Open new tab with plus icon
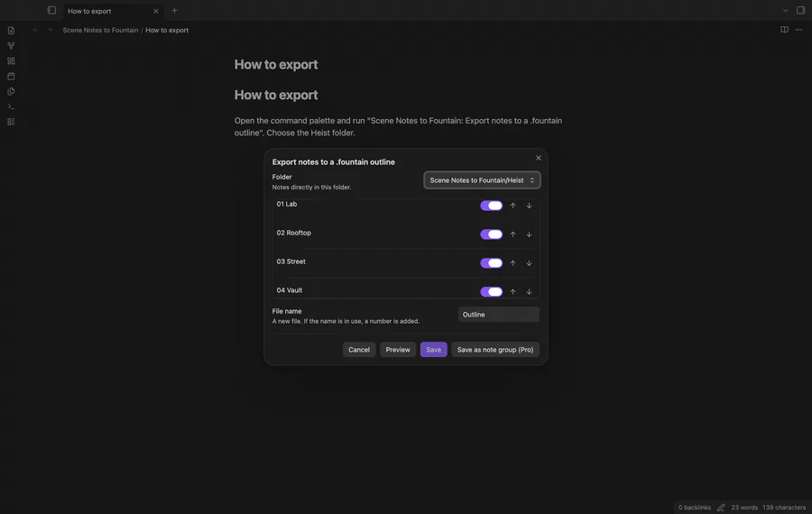 [x=174, y=10]
